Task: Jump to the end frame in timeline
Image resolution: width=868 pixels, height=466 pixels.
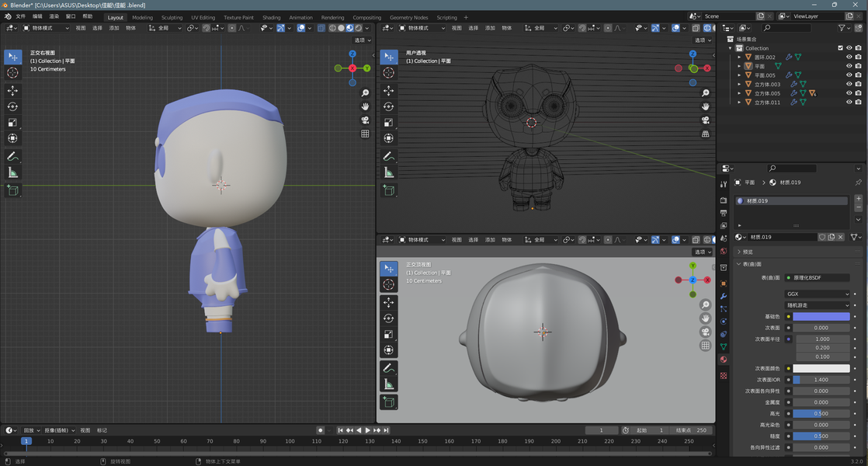Action: pos(387,430)
